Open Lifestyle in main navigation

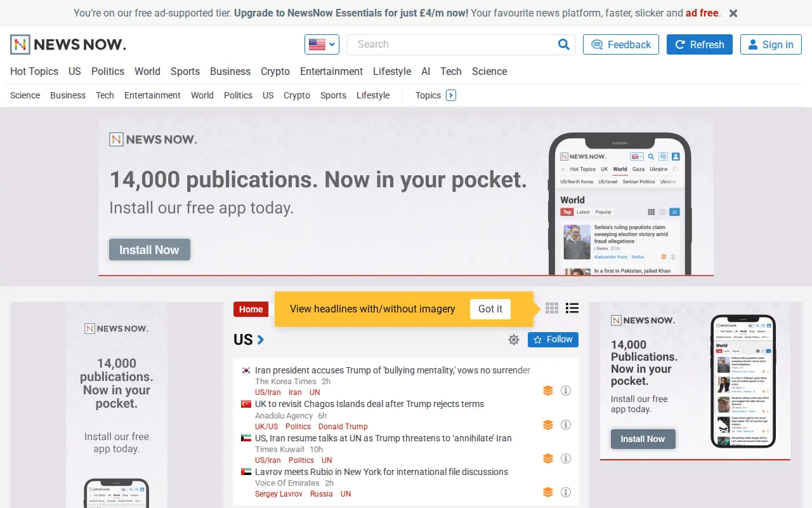coord(392,71)
